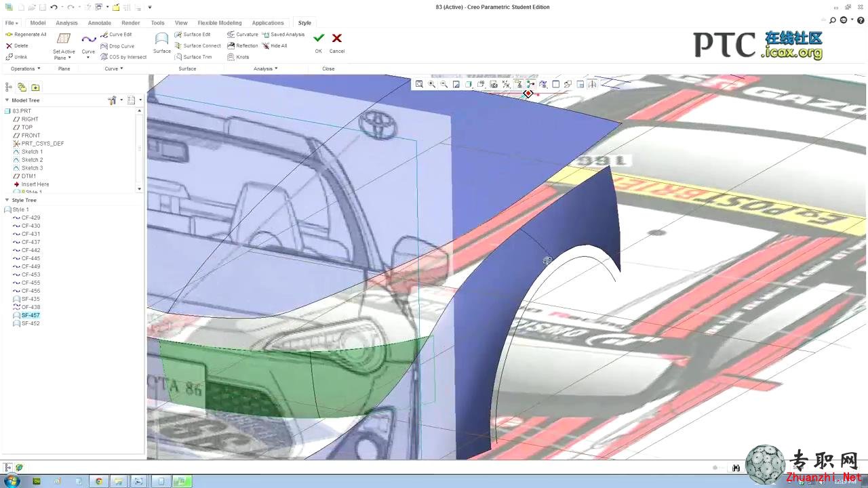This screenshot has width=868, height=488.
Task: Click Undo in quick access toolbar
Action: 54,7
